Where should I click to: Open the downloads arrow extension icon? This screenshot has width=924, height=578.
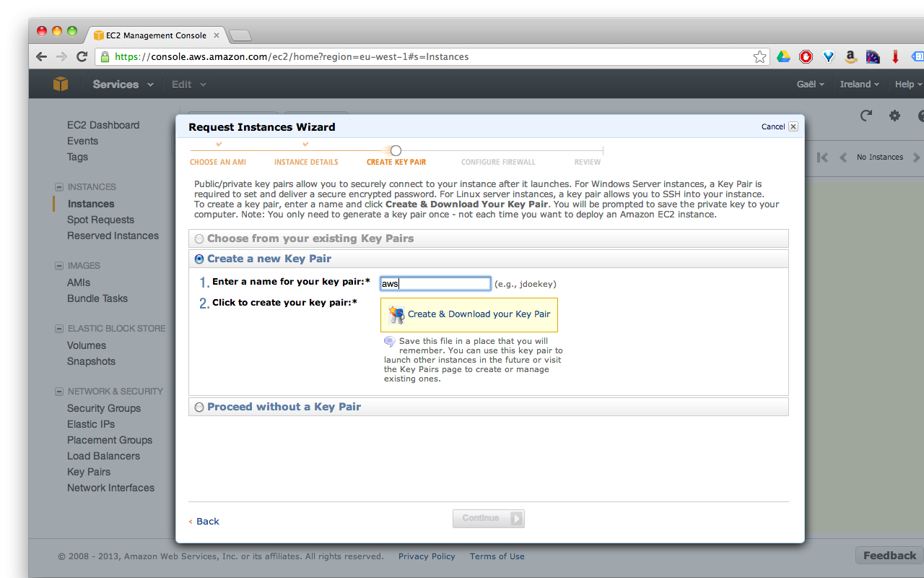point(895,56)
